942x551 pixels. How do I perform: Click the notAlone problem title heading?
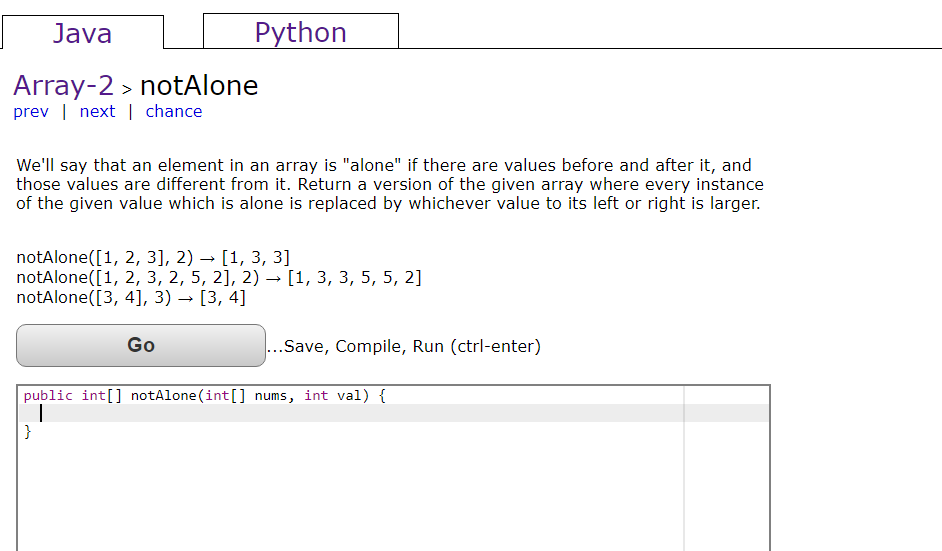[199, 85]
